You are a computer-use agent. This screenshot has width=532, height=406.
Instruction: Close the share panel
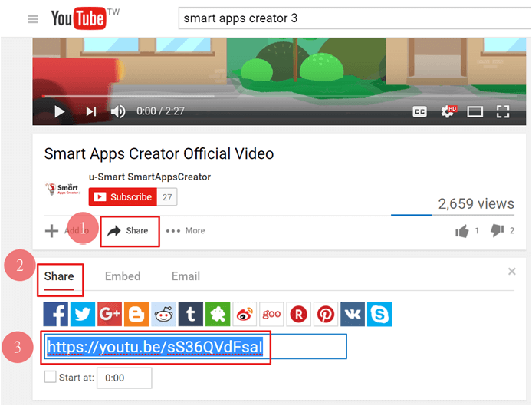(512, 272)
